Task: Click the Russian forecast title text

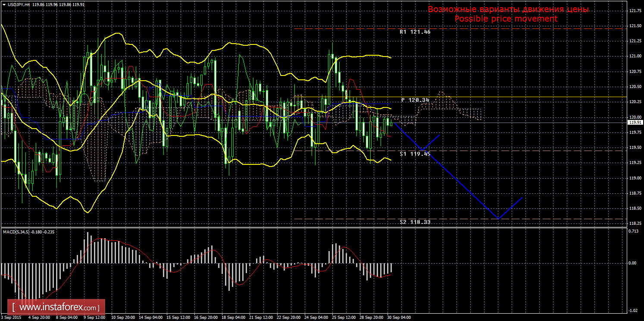Action: pos(508,9)
